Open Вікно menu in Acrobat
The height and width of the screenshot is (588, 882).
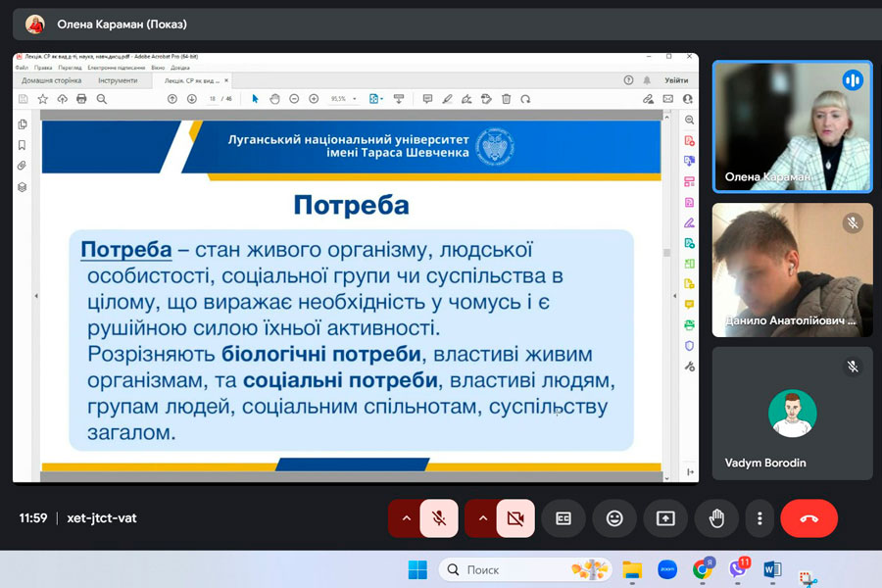(x=158, y=68)
